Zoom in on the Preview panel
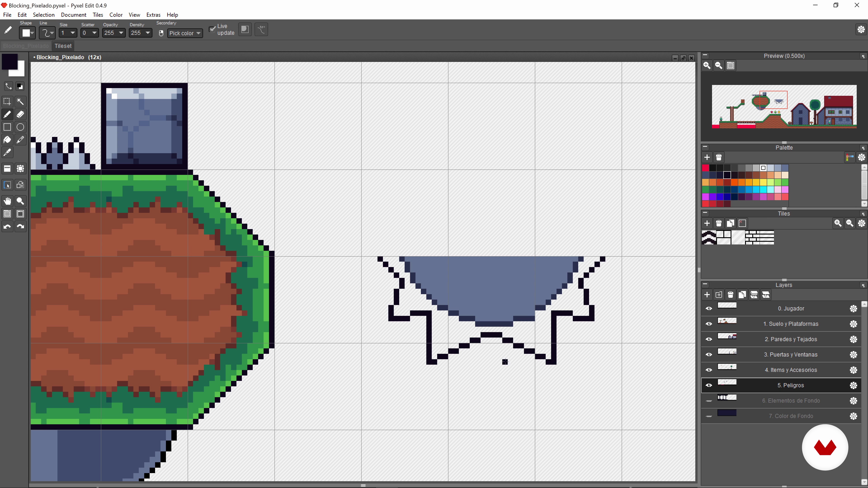 point(707,65)
